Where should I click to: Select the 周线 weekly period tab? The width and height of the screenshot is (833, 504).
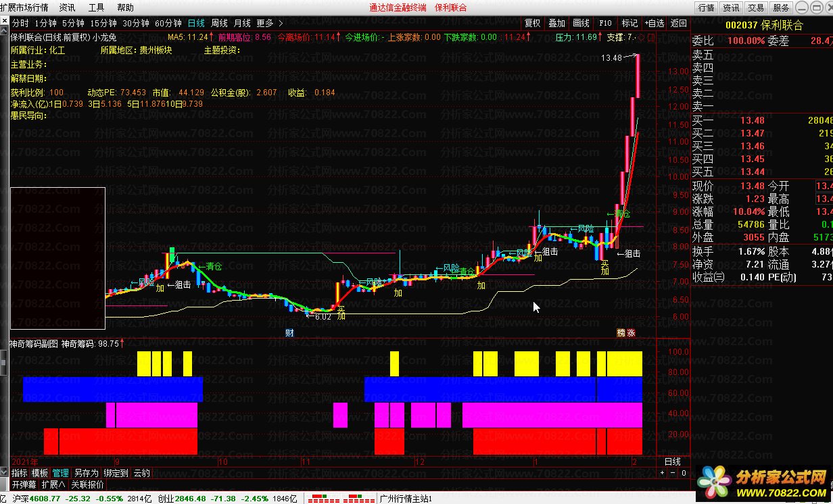219,23
